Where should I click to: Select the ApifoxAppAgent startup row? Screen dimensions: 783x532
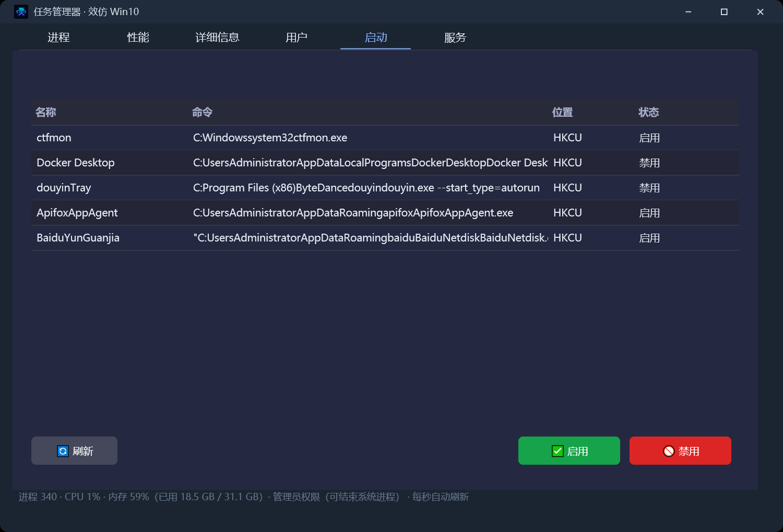385,213
